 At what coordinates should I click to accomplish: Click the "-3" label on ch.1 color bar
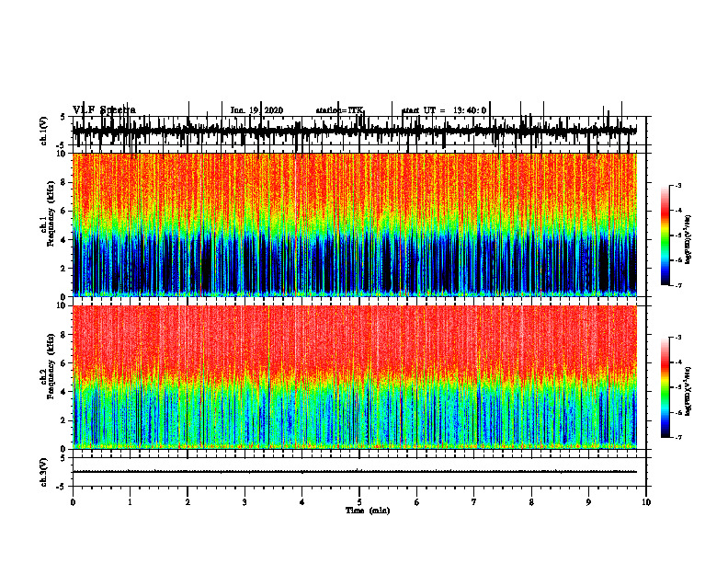click(x=678, y=185)
